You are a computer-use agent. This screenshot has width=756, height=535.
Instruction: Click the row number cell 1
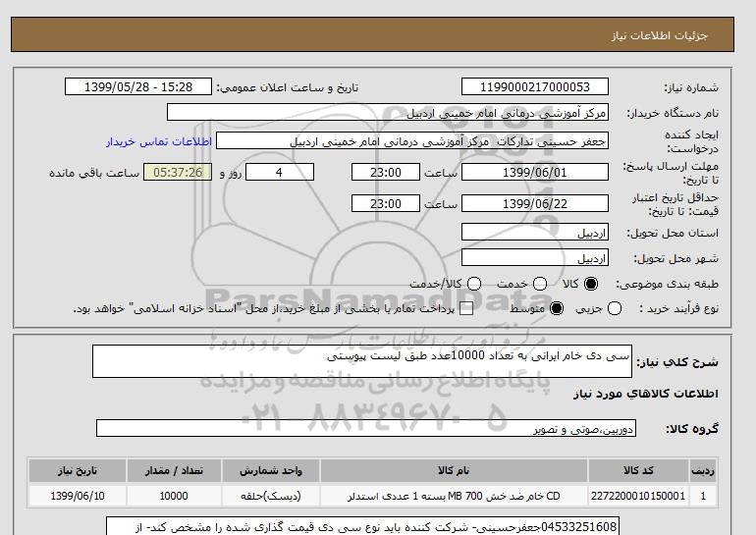pos(703,496)
